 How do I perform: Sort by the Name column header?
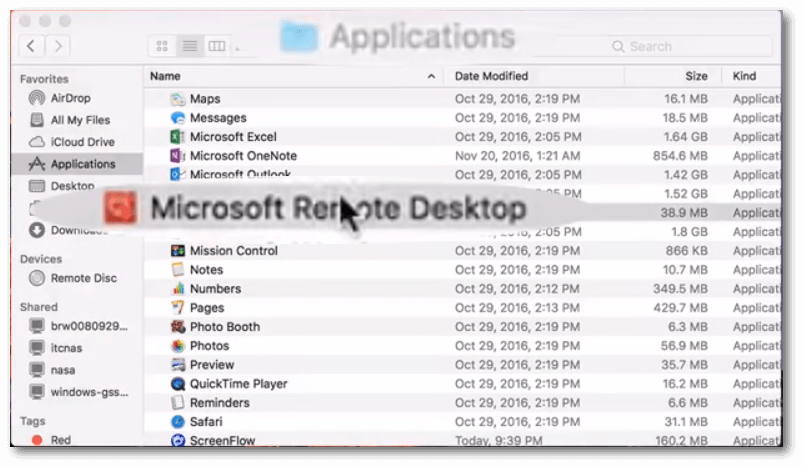coord(293,76)
